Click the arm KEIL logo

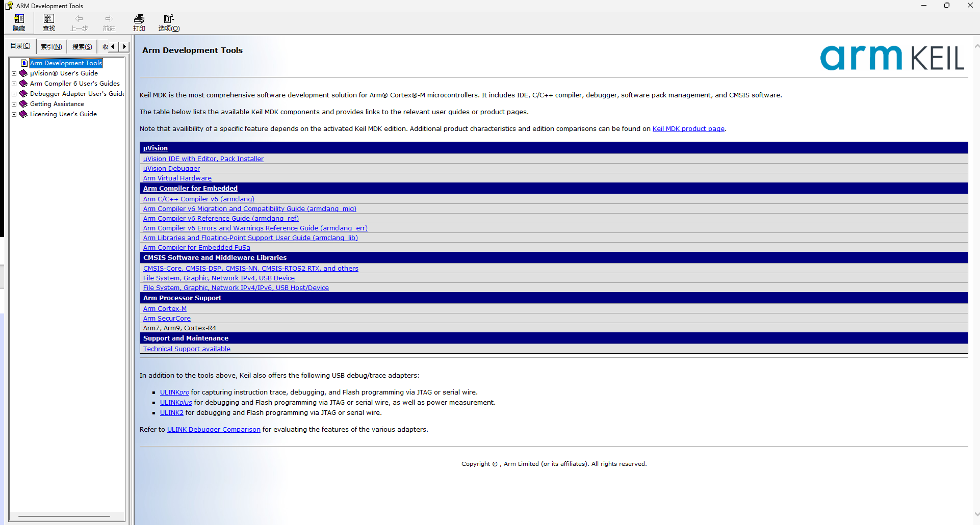(x=892, y=58)
